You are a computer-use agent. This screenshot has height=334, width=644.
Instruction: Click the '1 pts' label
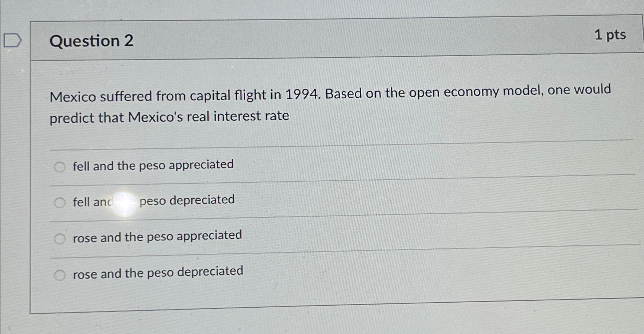tap(611, 35)
